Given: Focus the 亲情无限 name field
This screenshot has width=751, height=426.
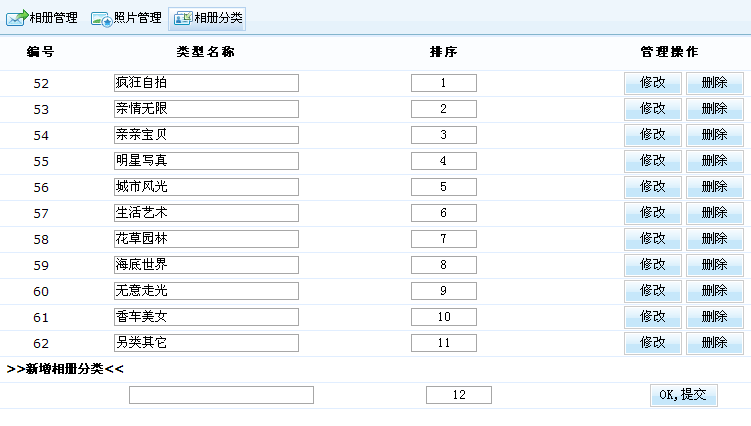Looking at the screenshot, I should [x=206, y=109].
